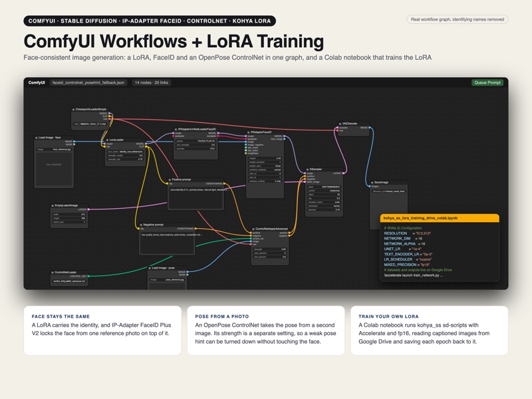Click the ComfyUI logo text in top bar
The height and width of the screenshot is (399, 532).
click(x=37, y=82)
